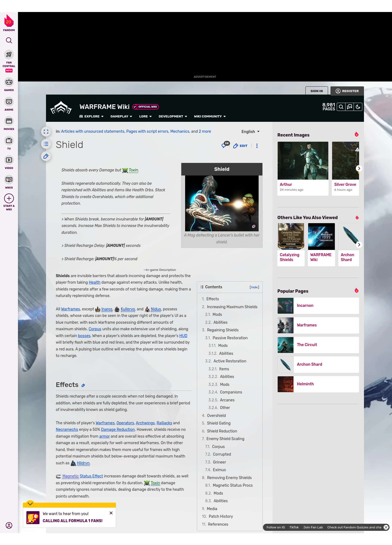Image resolution: width=392 pixels, height=545 pixels.
Task: Click the Register button
Action: tap(347, 91)
